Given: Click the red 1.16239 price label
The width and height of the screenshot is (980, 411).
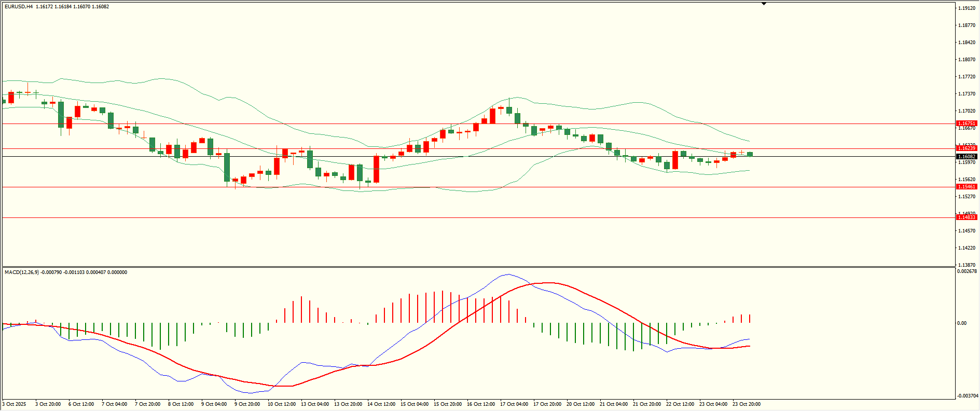Looking at the screenshot, I should click(967, 148).
